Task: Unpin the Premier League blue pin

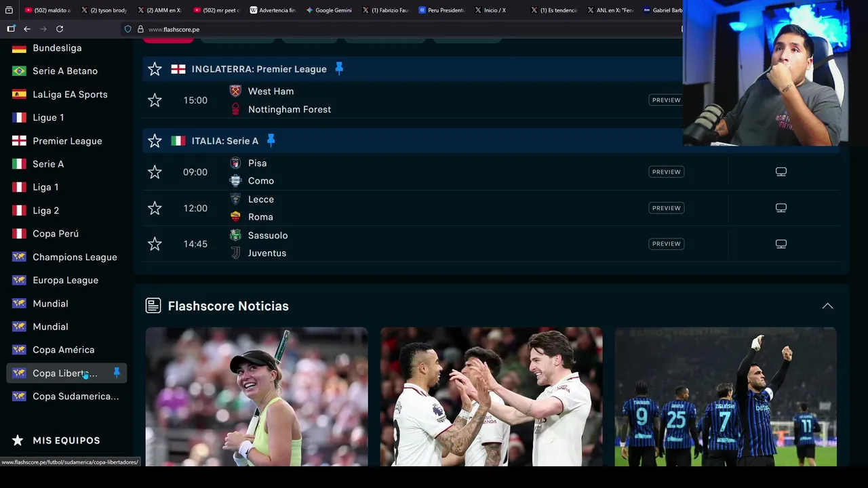Action: pos(339,68)
